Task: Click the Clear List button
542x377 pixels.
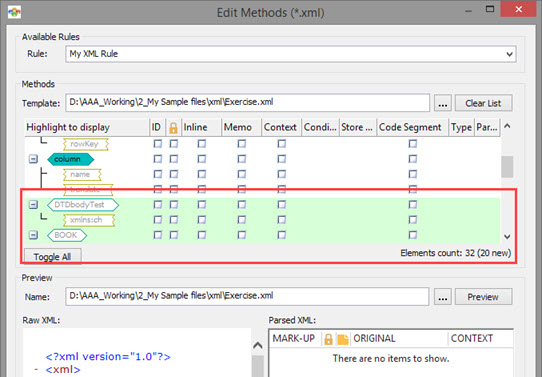Action: [x=483, y=103]
